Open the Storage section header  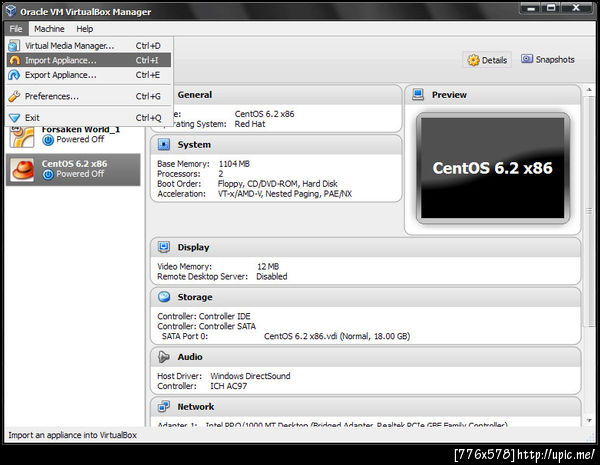tap(365, 297)
